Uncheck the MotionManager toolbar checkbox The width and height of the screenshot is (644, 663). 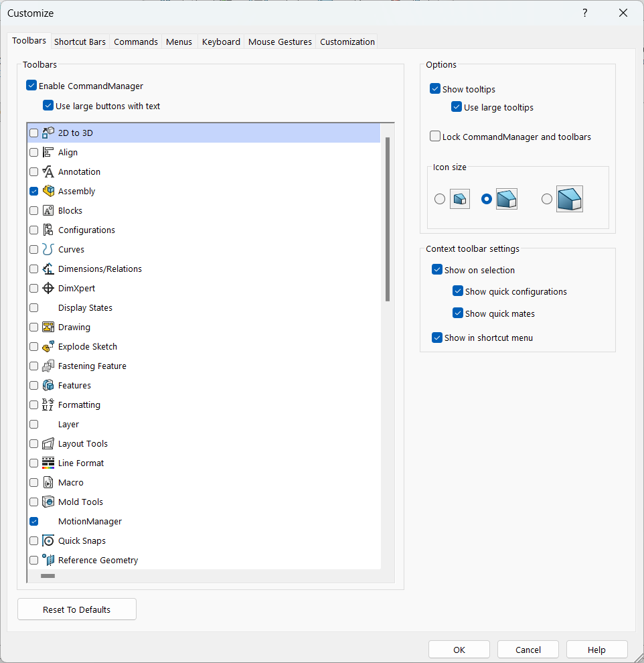(33, 522)
